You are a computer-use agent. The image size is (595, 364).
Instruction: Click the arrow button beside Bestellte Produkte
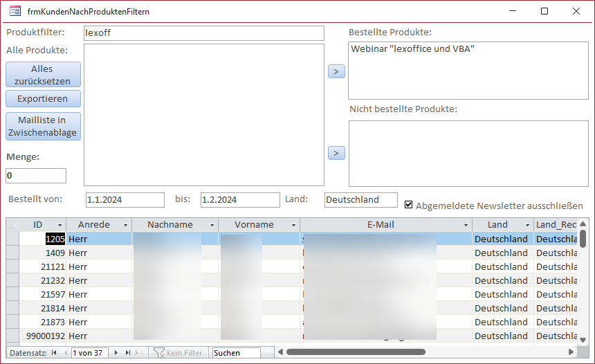pos(336,71)
